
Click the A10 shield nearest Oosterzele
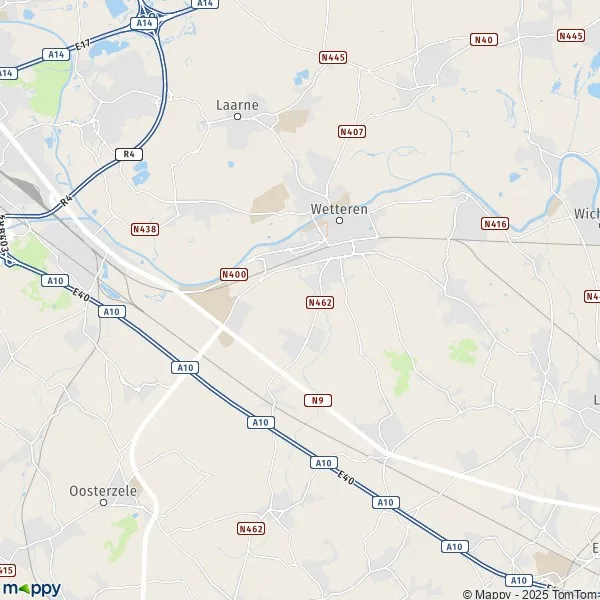[x=185, y=367]
